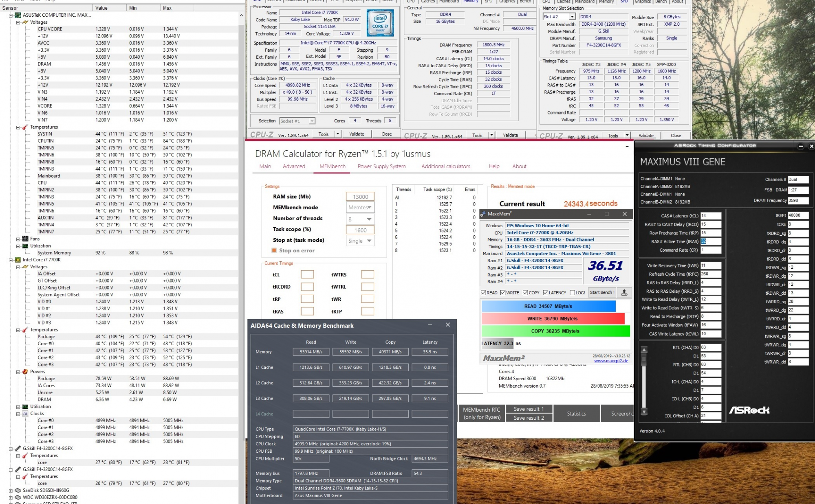This screenshot has height=504, width=815.
Task: Click the ASUSTeK motherboard icon in sensor tree
Action: pyautogui.click(x=18, y=15)
